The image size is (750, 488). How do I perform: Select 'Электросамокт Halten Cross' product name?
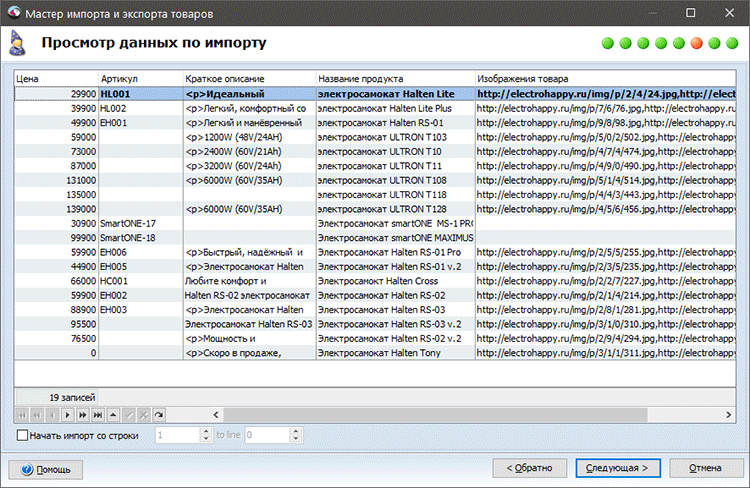click(396, 281)
